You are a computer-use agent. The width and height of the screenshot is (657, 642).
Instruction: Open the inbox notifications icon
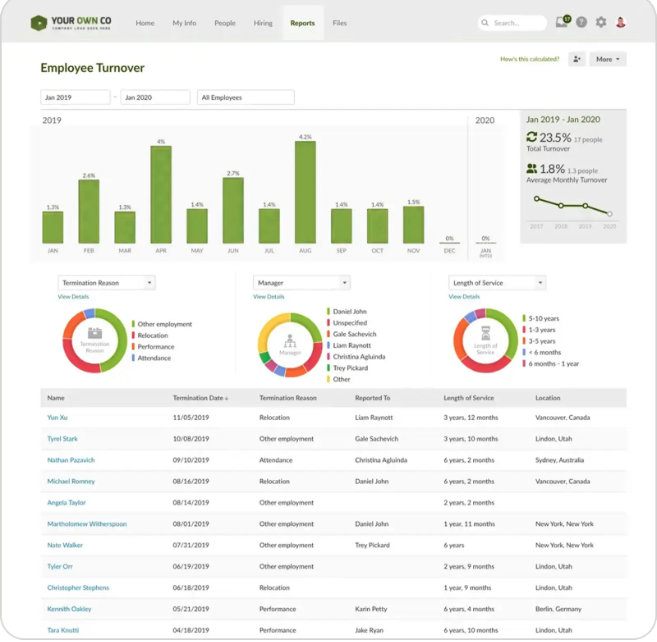pyautogui.click(x=562, y=22)
